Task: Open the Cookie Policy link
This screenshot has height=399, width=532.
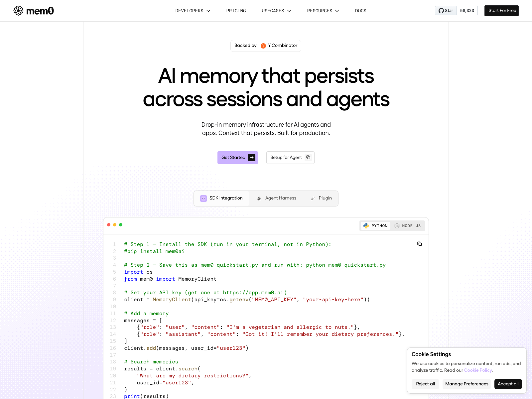Action: pos(478,370)
